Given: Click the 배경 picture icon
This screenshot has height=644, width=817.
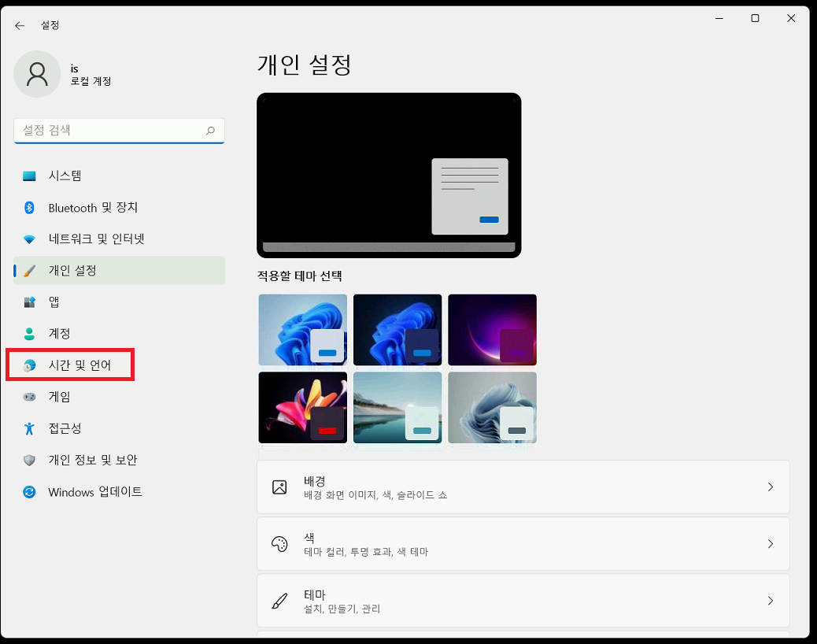Looking at the screenshot, I should coord(279,487).
